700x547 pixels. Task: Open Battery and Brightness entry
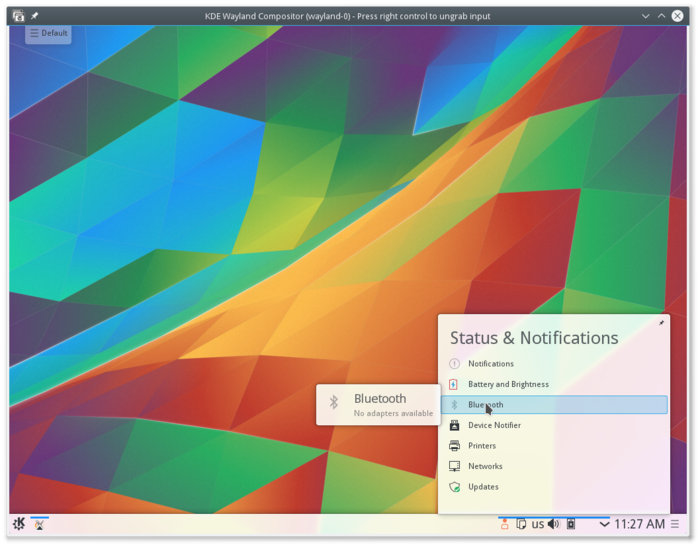pos(554,384)
